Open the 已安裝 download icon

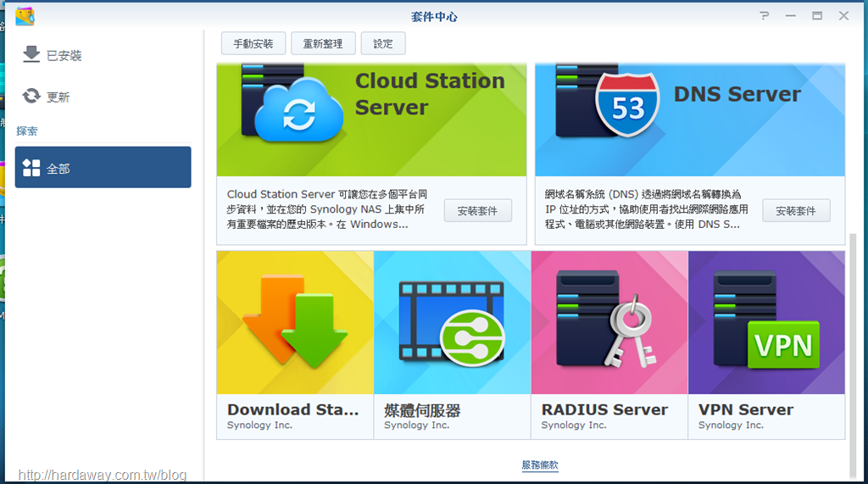click(x=31, y=54)
